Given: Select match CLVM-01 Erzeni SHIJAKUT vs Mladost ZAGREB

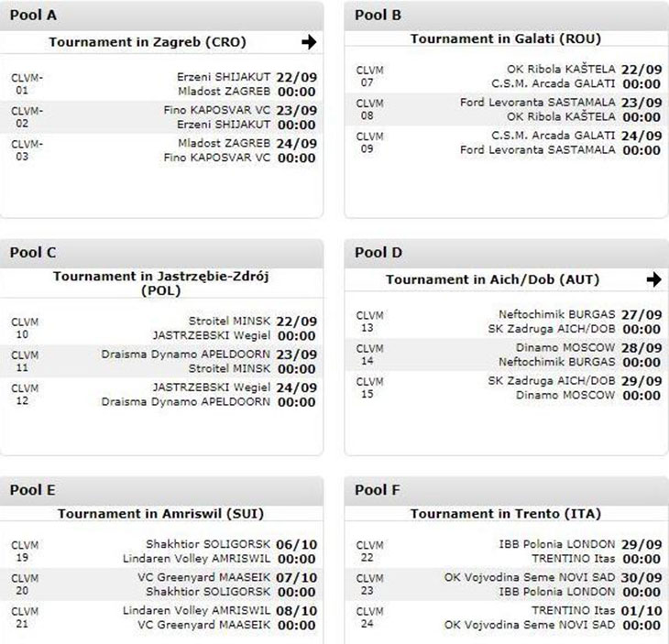Looking at the screenshot, I should (161, 84).
